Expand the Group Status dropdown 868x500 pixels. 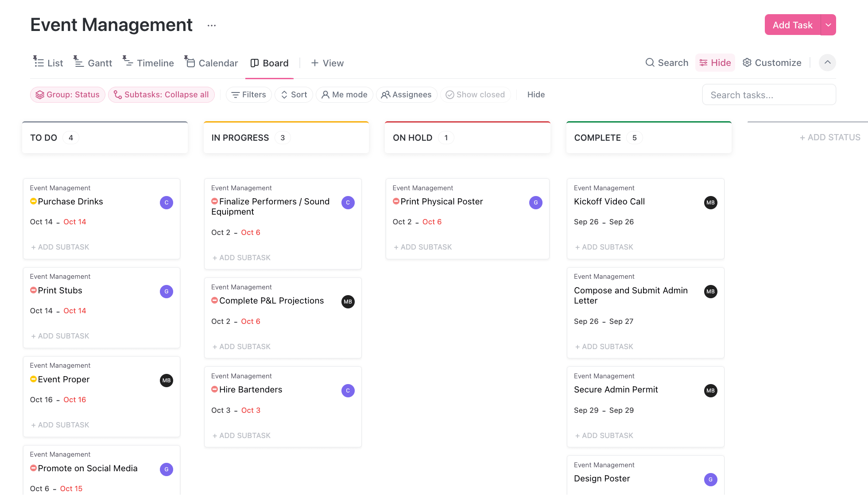coord(67,94)
